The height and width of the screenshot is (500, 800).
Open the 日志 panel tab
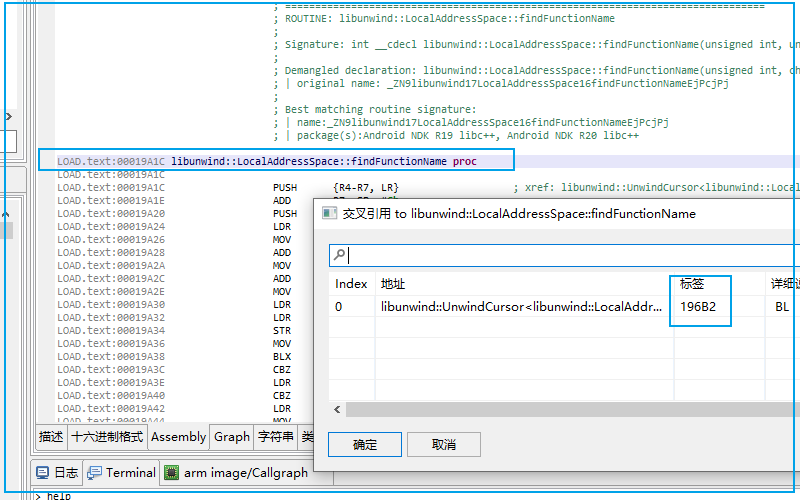[x=57, y=473]
